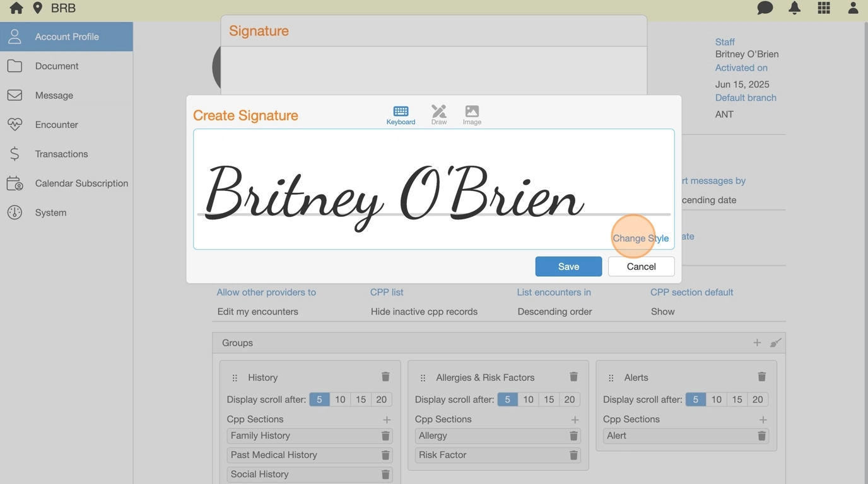868x484 pixels.
Task: Save the created signature
Action: pos(568,267)
